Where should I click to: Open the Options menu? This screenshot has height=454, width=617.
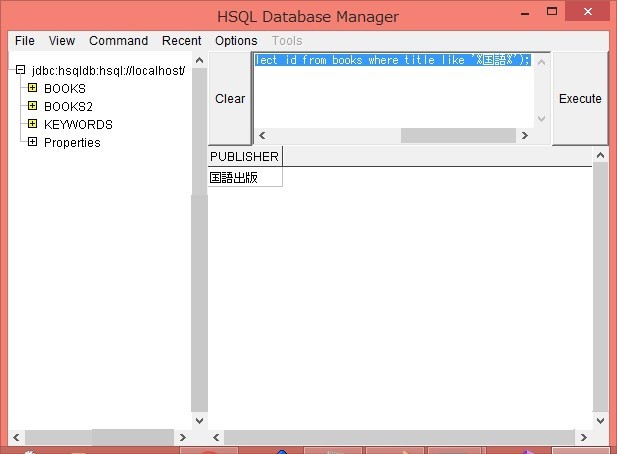[x=236, y=41]
